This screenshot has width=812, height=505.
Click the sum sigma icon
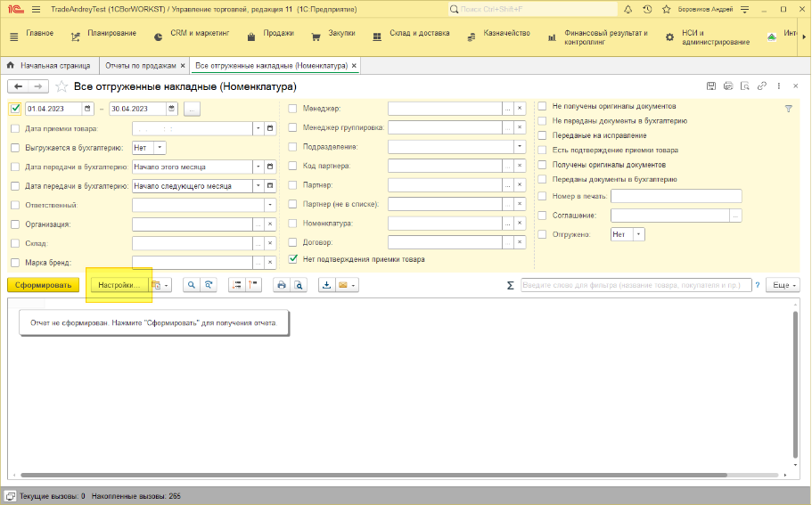[x=510, y=285]
